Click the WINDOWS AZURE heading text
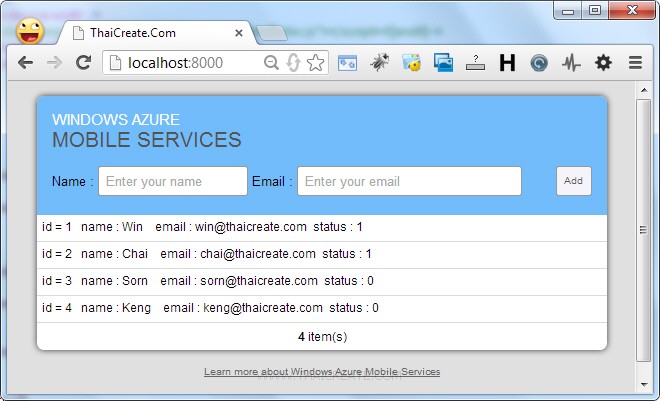Image resolution: width=660 pixels, height=401 pixels. tap(116, 120)
